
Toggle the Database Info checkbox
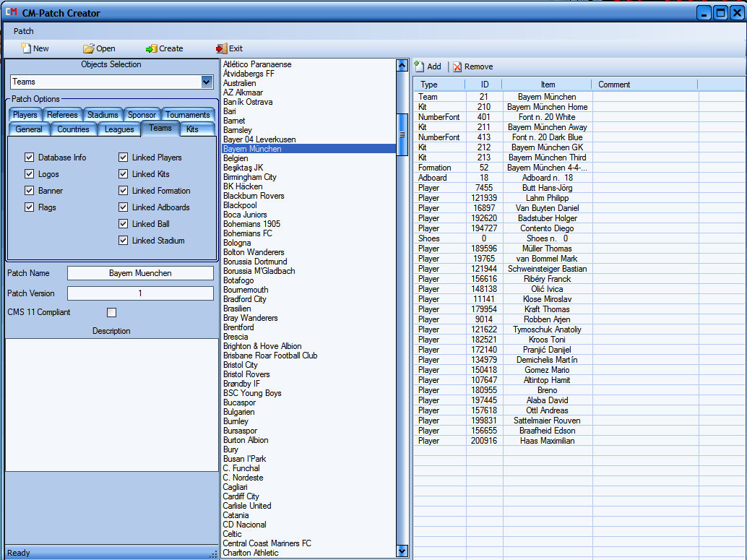(30, 158)
